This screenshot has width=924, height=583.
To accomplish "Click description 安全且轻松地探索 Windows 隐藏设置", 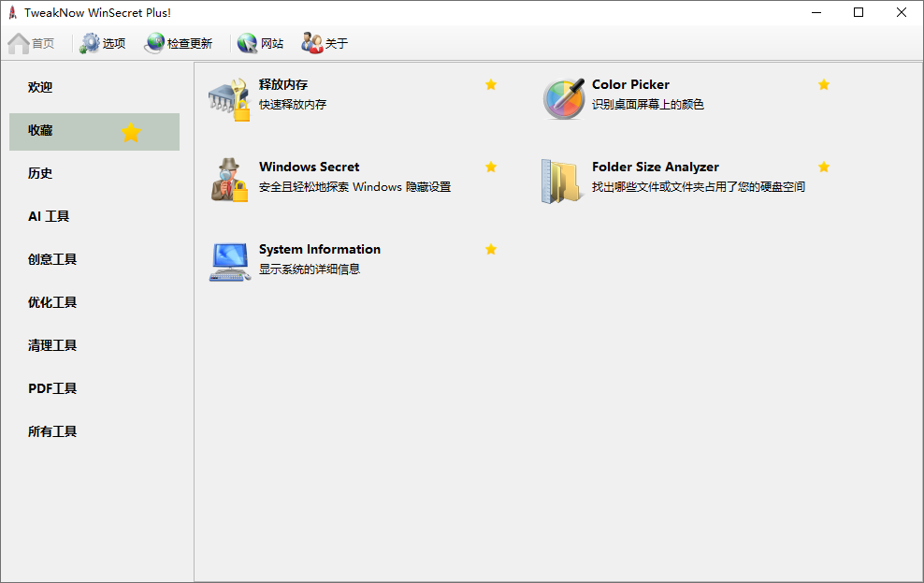I will (x=354, y=187).
